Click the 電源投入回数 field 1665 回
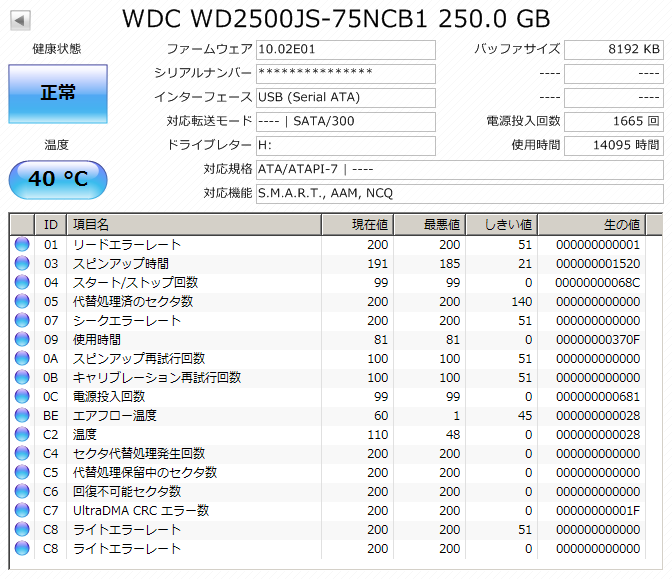Screen dimensions: 672x579 tap(614, 122)
